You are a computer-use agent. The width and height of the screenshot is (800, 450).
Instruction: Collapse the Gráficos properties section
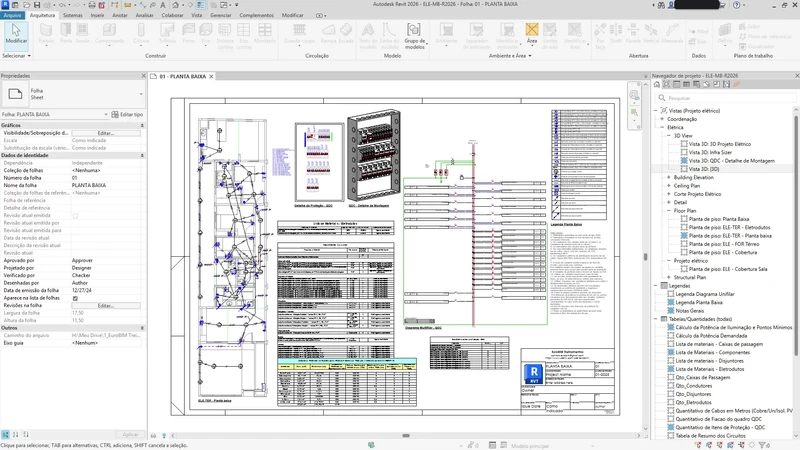pyautogui.click(x=142, y=125)
